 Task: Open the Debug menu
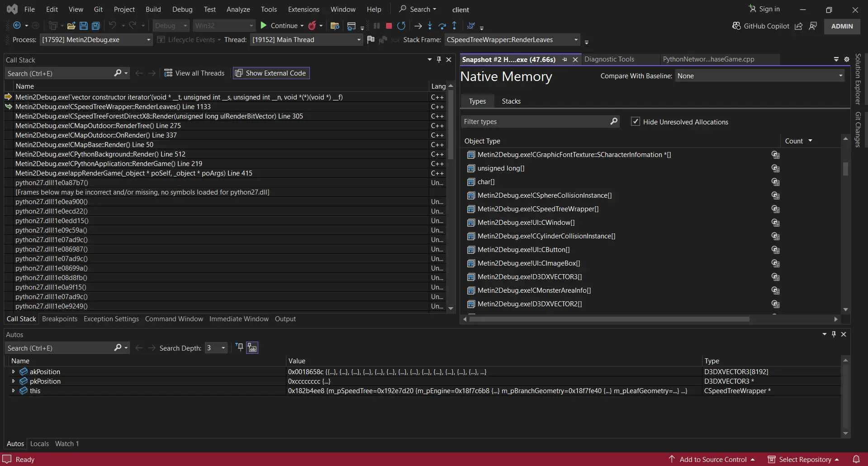(x=182, y=9)
